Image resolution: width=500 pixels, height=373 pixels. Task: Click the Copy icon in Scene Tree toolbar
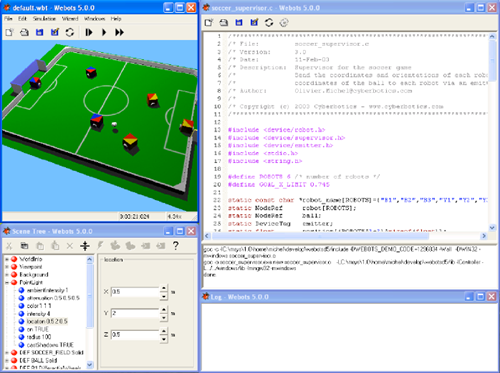24,246
